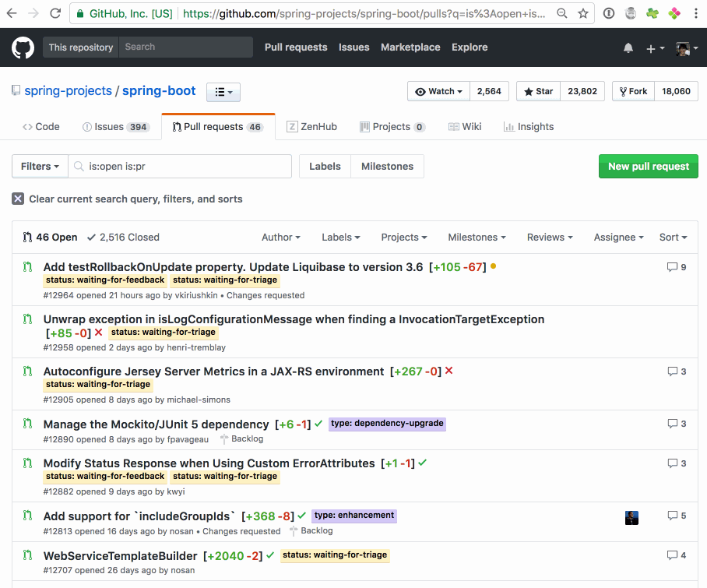Open comments for Mockito/JUnit 5 dependency PR
Screen dimensions: 707x588
coord(677,424)
